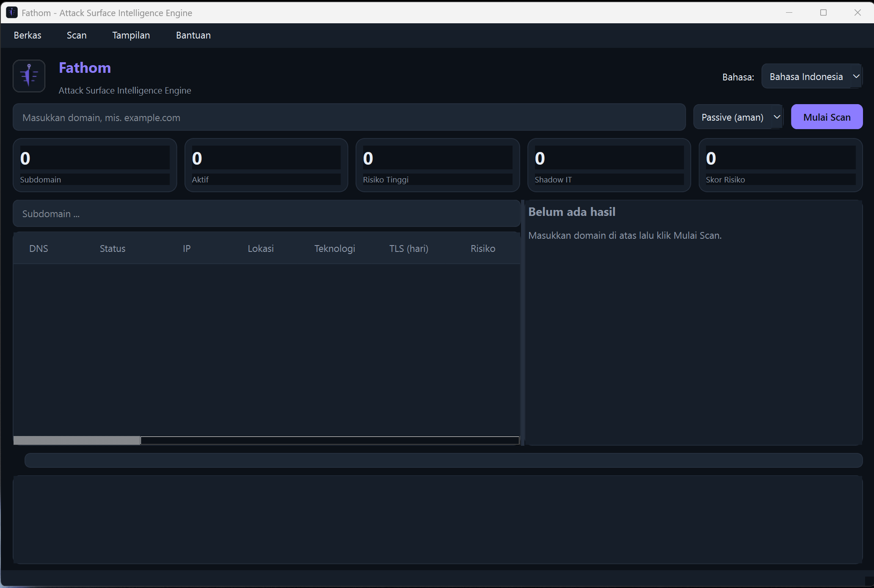Click the table's horizontal scrollbar

coord(267,441)
